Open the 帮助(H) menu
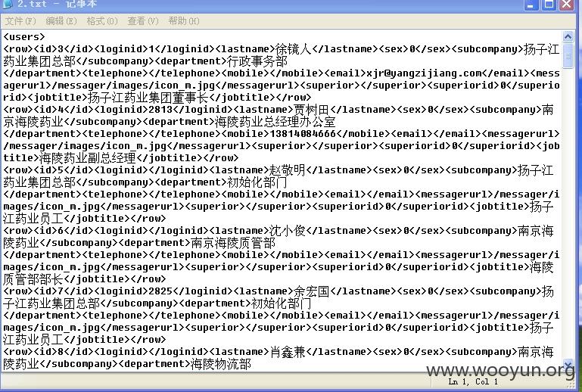This screenshot has width=582, height=392. pos(184,20)
